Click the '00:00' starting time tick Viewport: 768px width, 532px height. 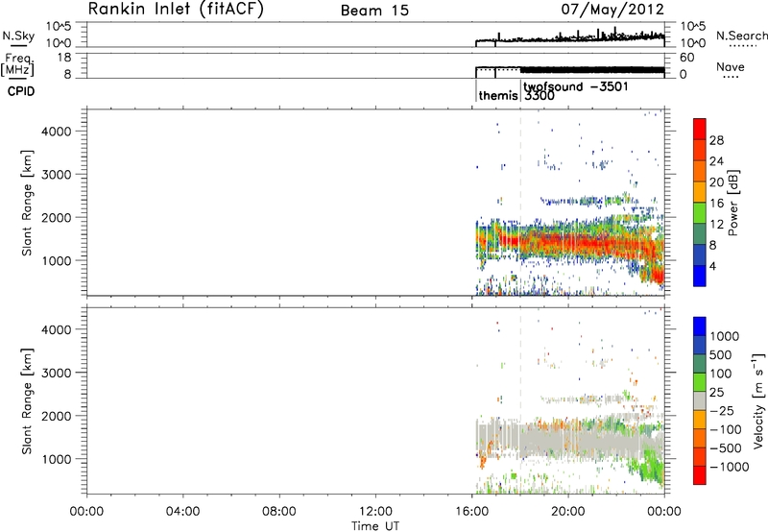tap(86, 512)
